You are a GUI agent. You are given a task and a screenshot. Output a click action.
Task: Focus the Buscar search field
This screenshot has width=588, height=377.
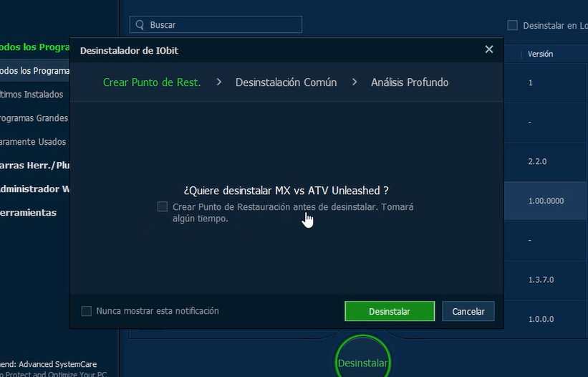pos(216,24)
